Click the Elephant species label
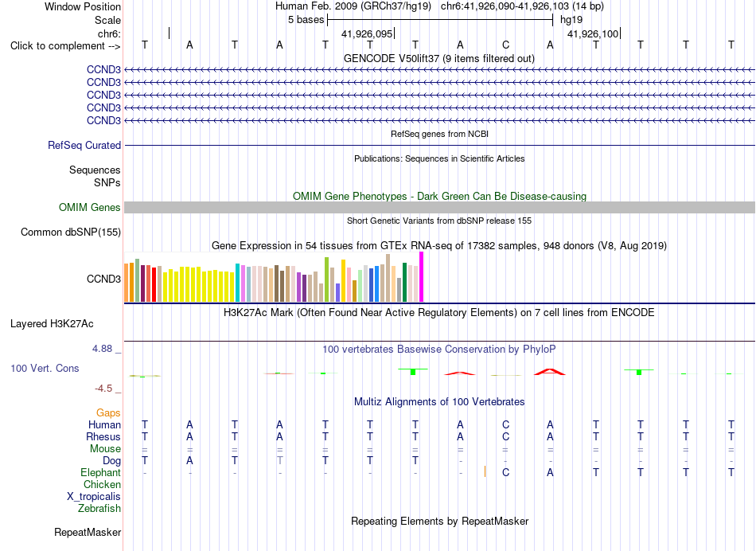Image resolution: width=756 pixels, height=551 pixels. click(100, 472)
